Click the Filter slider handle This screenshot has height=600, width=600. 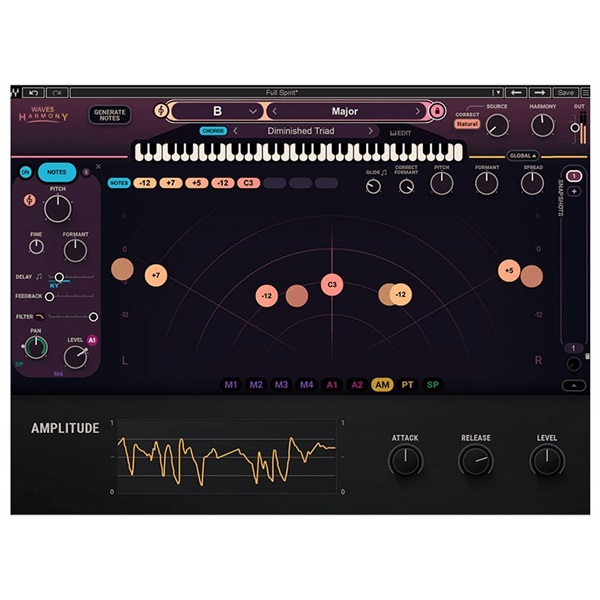93,316
